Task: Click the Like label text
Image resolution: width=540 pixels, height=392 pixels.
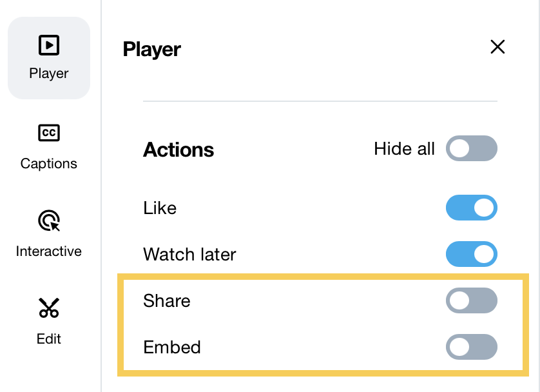Action: tap(160, 208)
